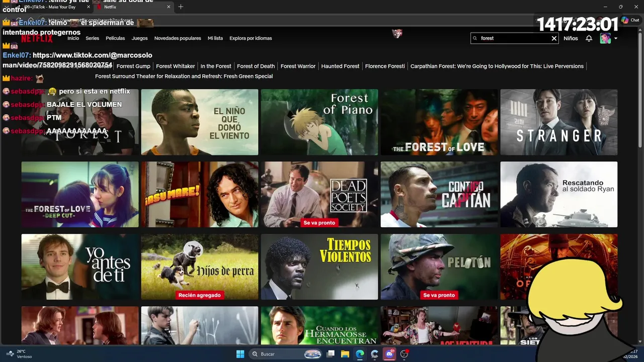Open the Stranger title card
The image size is (644, 362).
pos(559,122)
